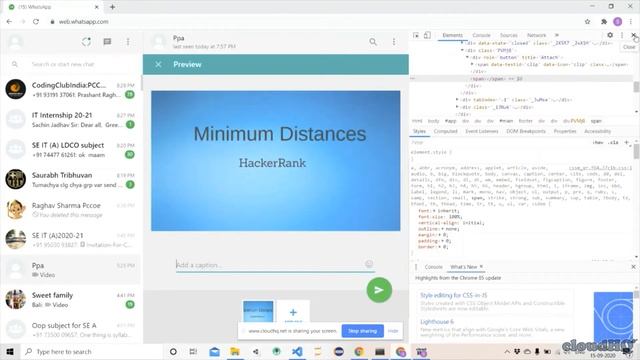This screenshot has height=360, width=640.
Task: Click the Add a caption field
Action: click(269, 265)
